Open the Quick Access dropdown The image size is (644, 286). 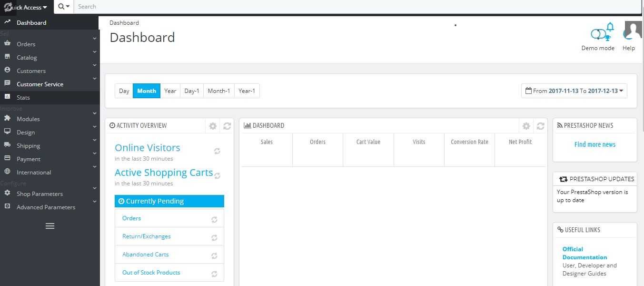28,7
